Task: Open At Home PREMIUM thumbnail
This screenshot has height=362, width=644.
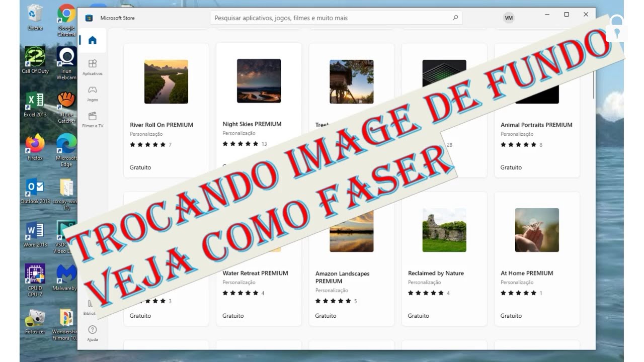Action: click(537, 230)
